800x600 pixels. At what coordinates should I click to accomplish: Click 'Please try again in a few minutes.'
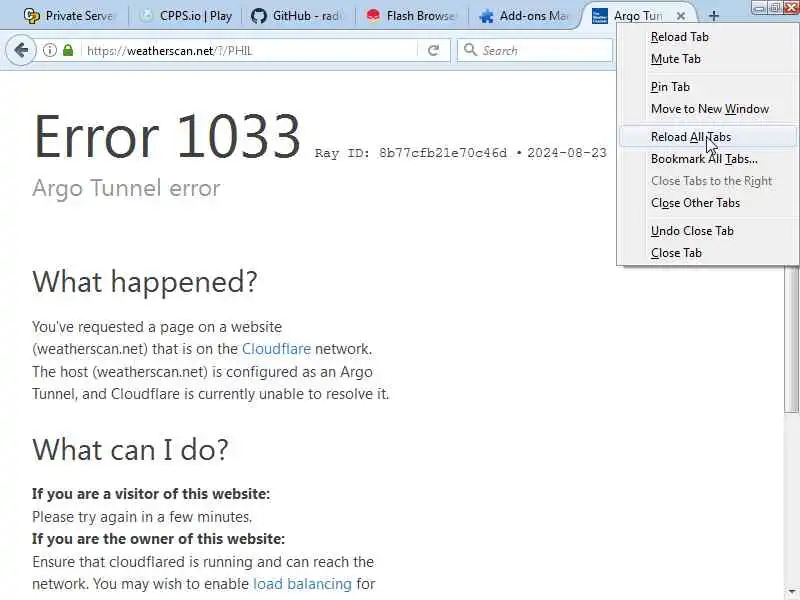coord(142,517)
